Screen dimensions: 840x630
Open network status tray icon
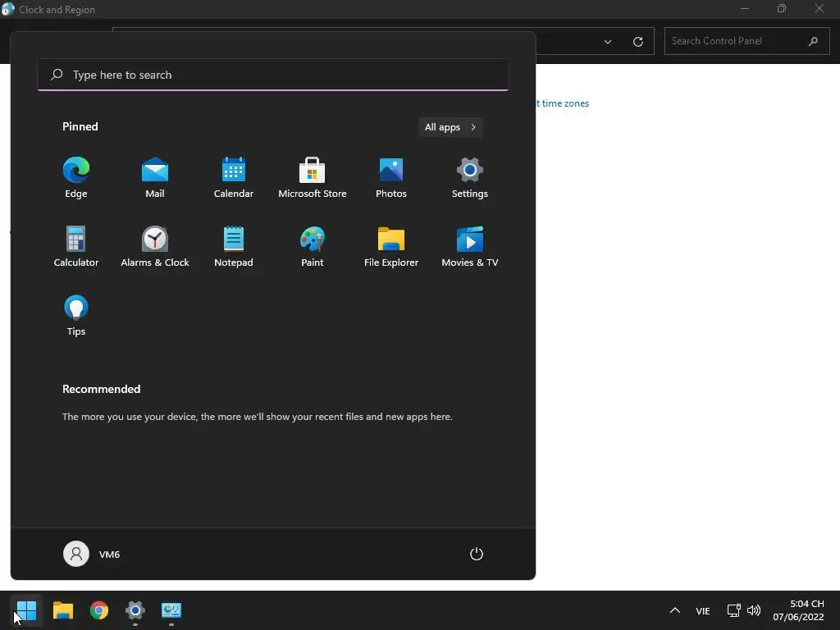point(733,610)
